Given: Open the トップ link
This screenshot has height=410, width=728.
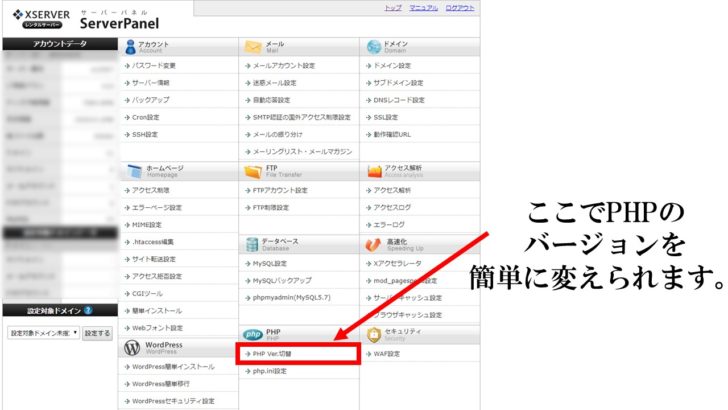Looking at the screenshot, I should pyautogui.click(x=393, y=8).
